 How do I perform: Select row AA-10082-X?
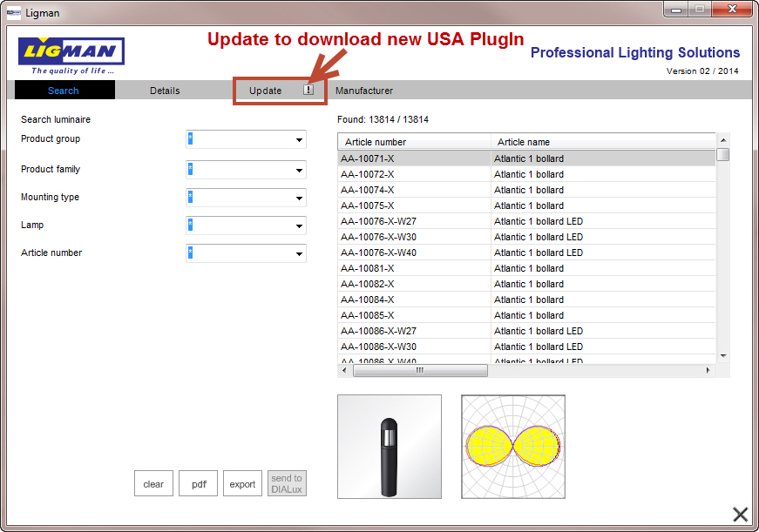click(526, 284)
